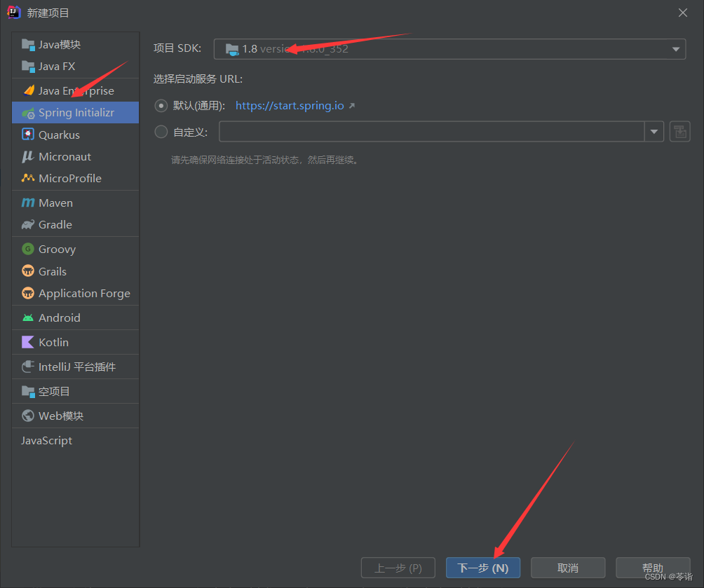Click the Maven m icon
Image resolution: width=704 pixels, height=588 pixels.
(28, 203)
